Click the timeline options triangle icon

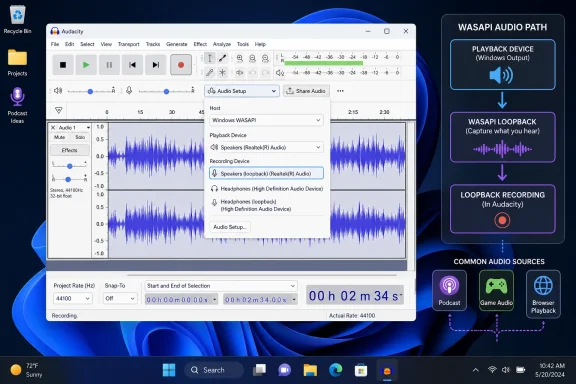pos(58,110)
